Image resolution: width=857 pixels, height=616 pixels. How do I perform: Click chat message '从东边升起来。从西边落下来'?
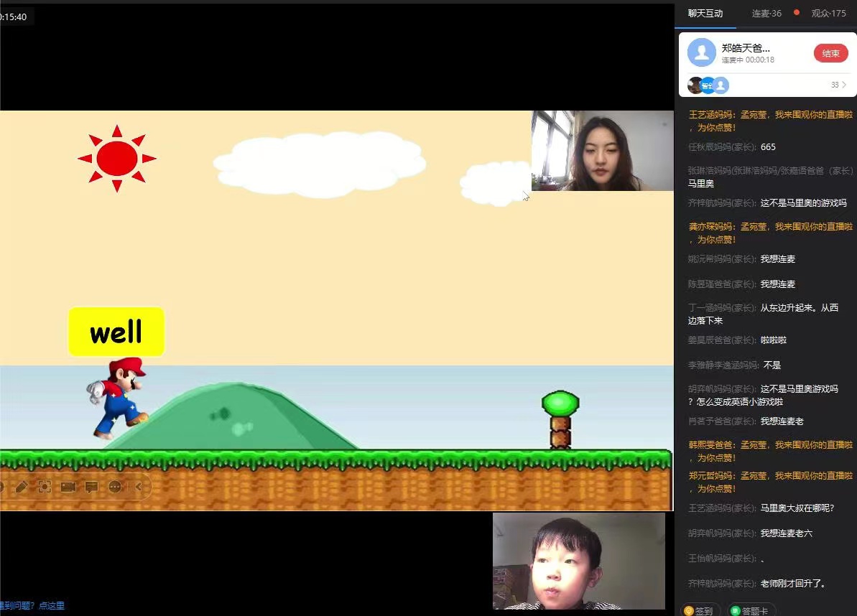pos(763,314)
